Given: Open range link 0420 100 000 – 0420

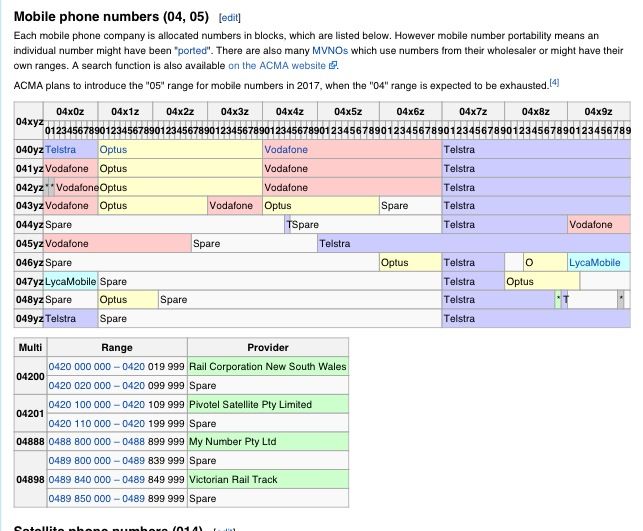Looking at the screenshot, I should (x=96, y=404).
